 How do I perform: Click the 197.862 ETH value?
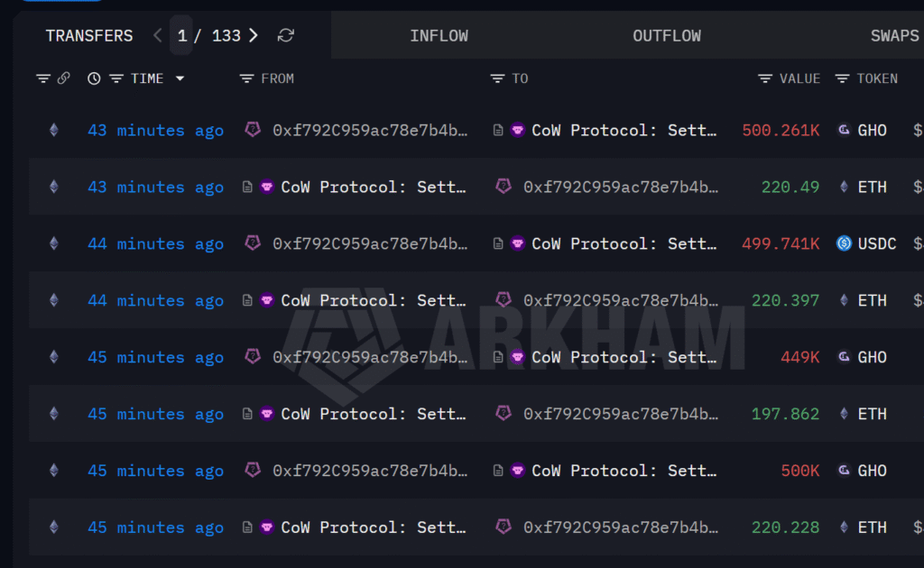coord(785,414)
